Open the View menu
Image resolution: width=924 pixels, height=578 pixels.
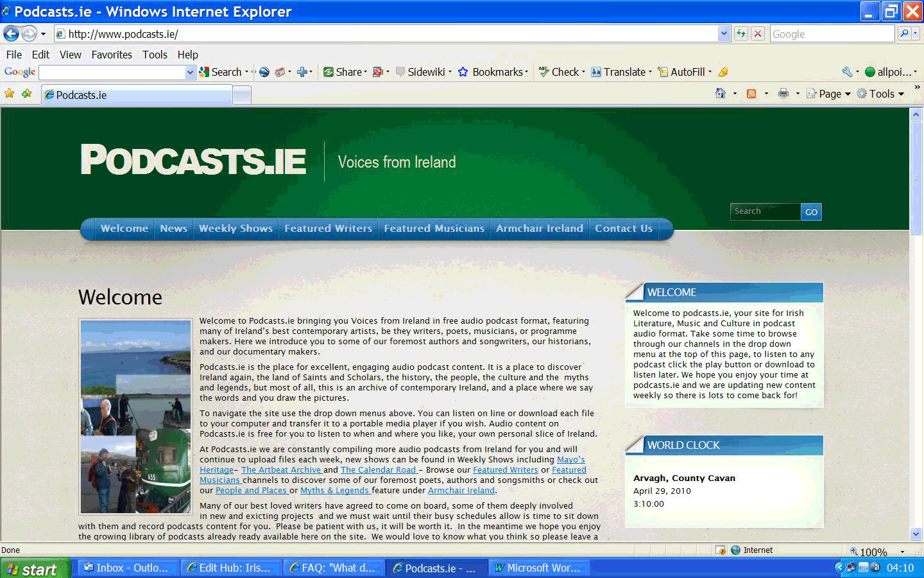(x=71, y=55)
